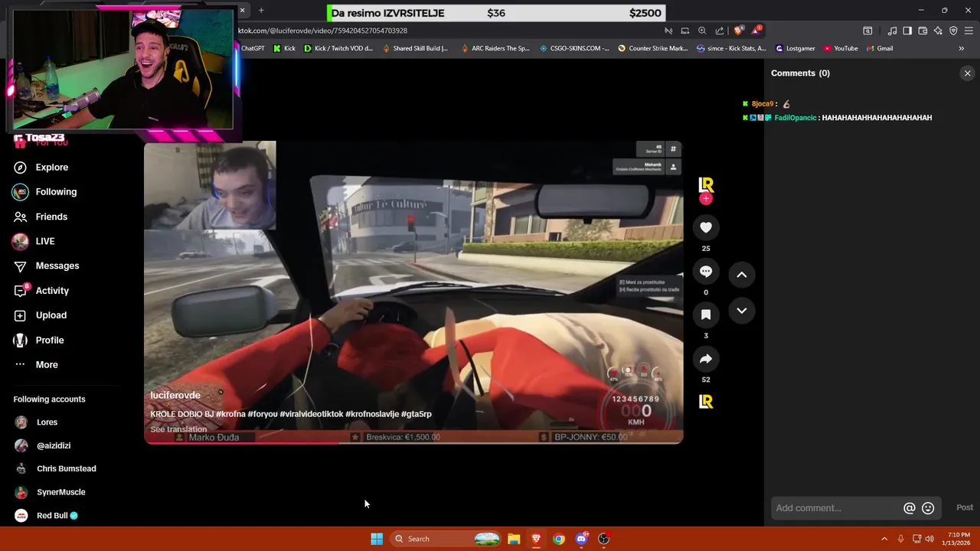The image size is (980, 551).
Task: Open Discord from taskbar
Action: pyautogui.click(x=581, y=539)
